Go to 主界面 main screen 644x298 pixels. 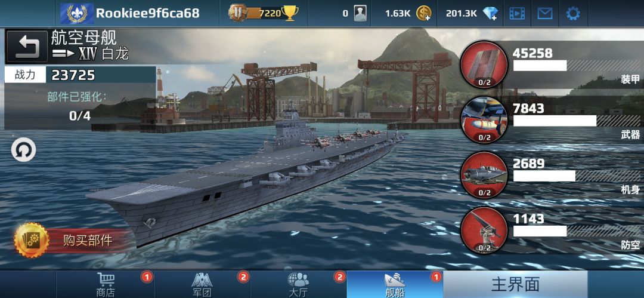coord(515,284)
